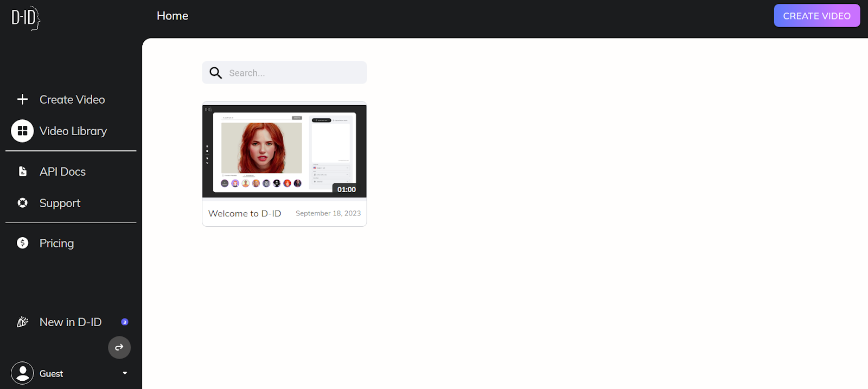Click the search magnifier icon
868x389 pixels.
click(215, 73)
